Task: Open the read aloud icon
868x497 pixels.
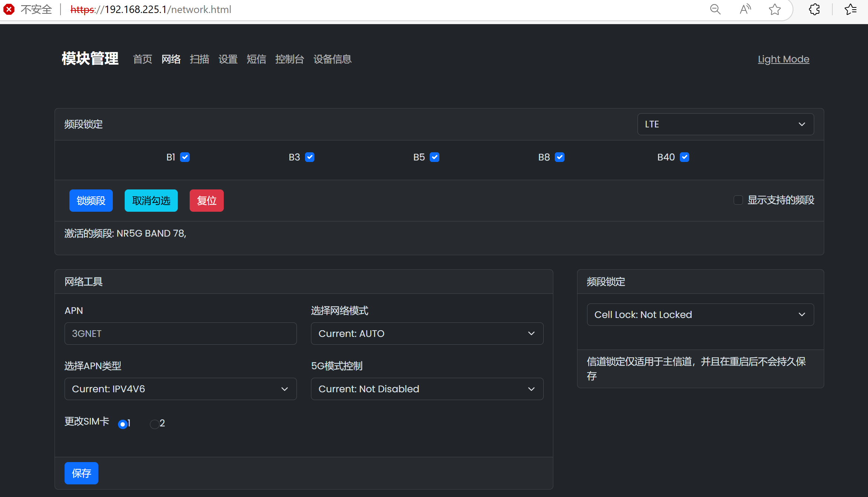Action: (x=745, y=9)
